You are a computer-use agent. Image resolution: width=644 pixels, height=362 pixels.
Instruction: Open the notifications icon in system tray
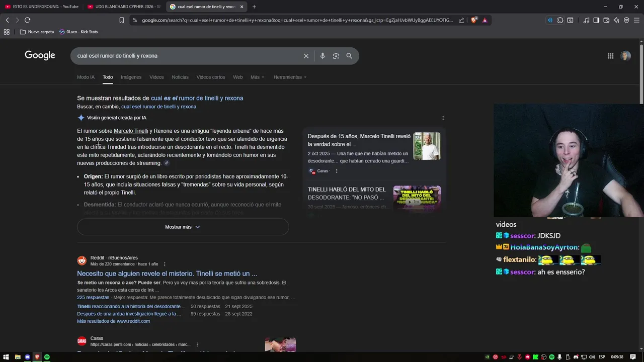tap(633, 357)
